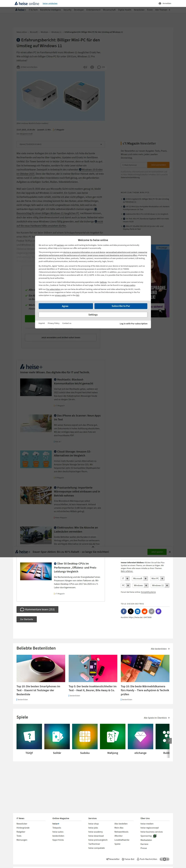Follow the Mini-PC topic plus button

(162, 579)
